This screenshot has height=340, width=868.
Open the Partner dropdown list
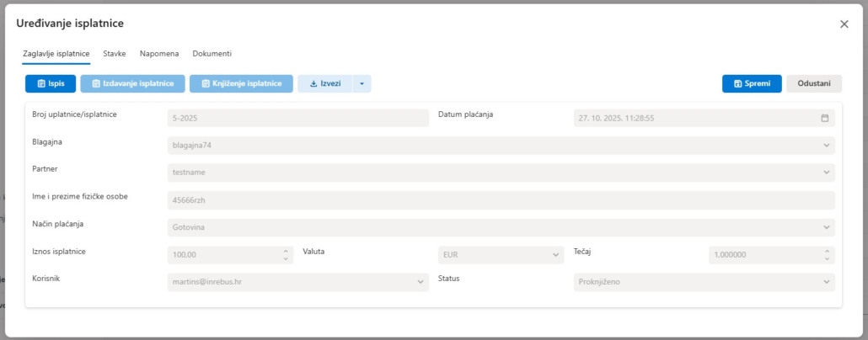point(826,173)
